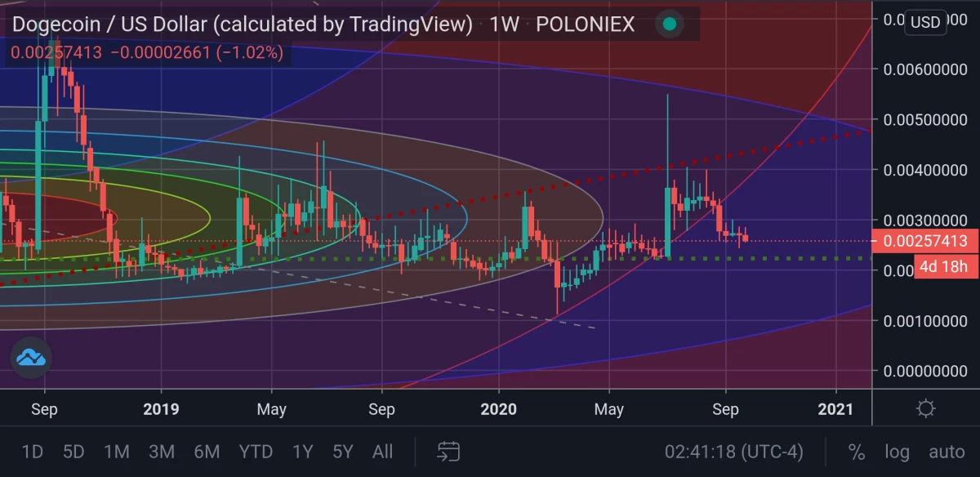Open timezone menu showing 02:41:18 (UTC-4)

(733, 451)
